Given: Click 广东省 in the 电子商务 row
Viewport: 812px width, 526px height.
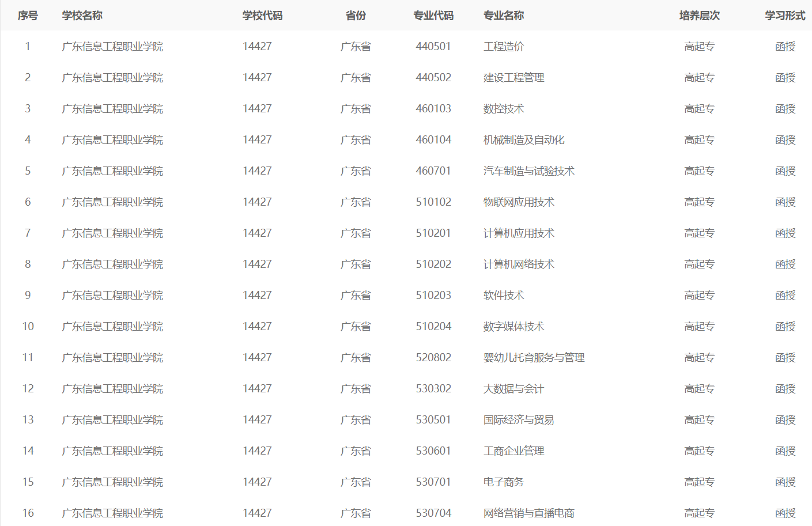Looking at the screenshot, I should [x=356, y=482].
